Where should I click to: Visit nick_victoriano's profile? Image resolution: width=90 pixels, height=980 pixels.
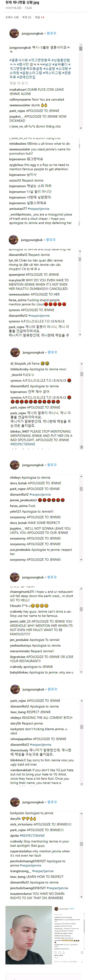[x=21, y=824]
